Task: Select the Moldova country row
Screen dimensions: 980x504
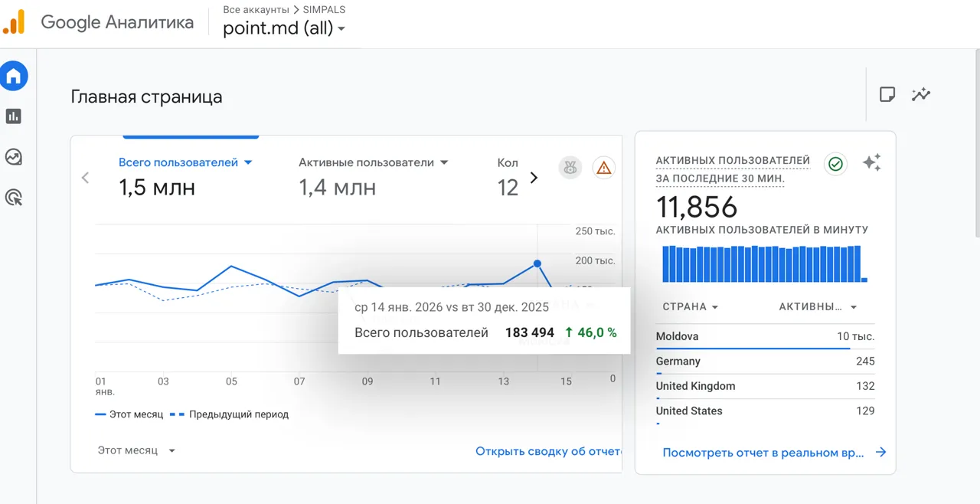Action: (765, 337)
